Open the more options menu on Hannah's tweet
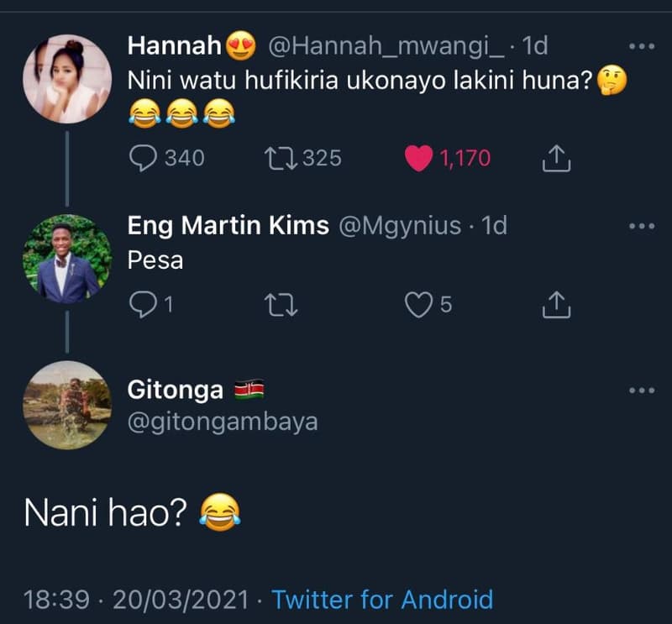 (643, 48)
